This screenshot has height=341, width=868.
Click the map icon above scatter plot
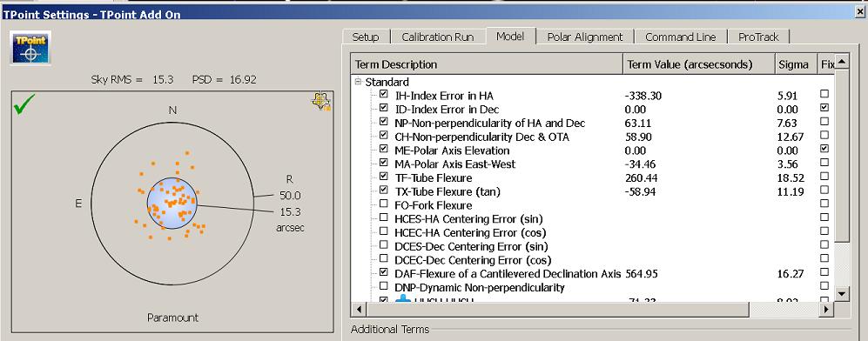pos(321,101)
